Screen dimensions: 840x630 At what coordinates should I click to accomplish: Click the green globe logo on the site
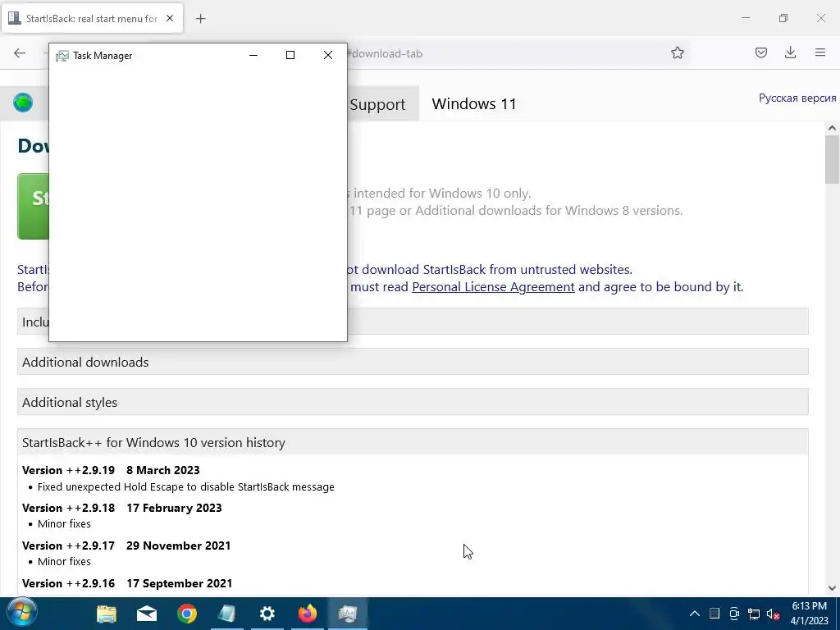pos(23,103)
